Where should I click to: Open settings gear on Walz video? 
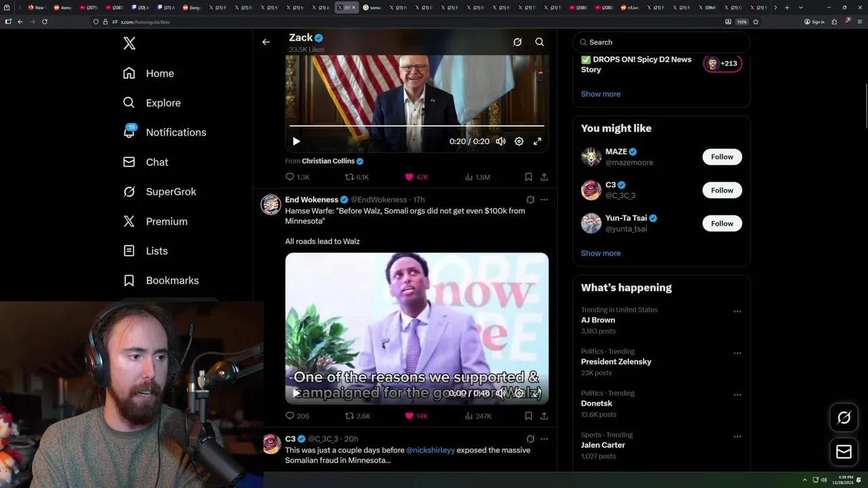[x=519, y=142]
